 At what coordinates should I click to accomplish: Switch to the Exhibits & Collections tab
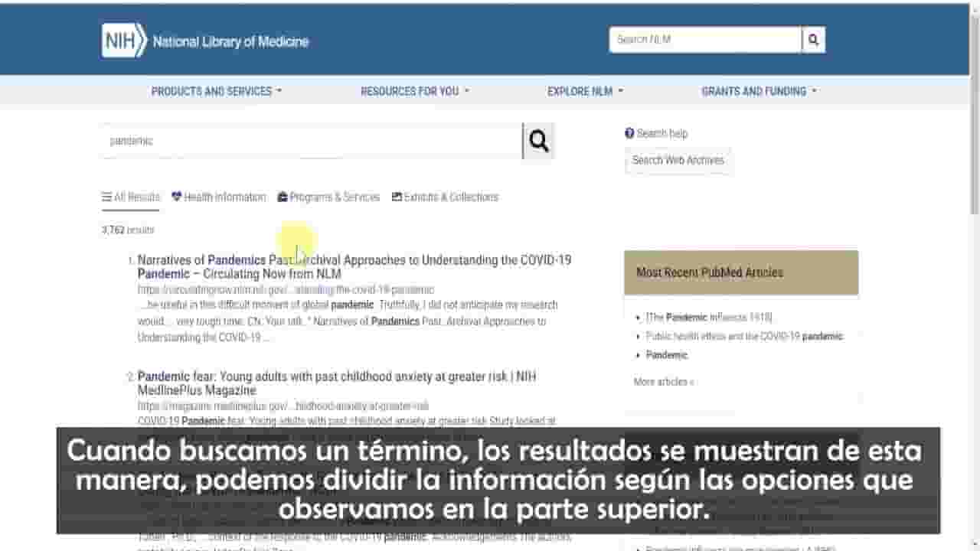(445, 197)
